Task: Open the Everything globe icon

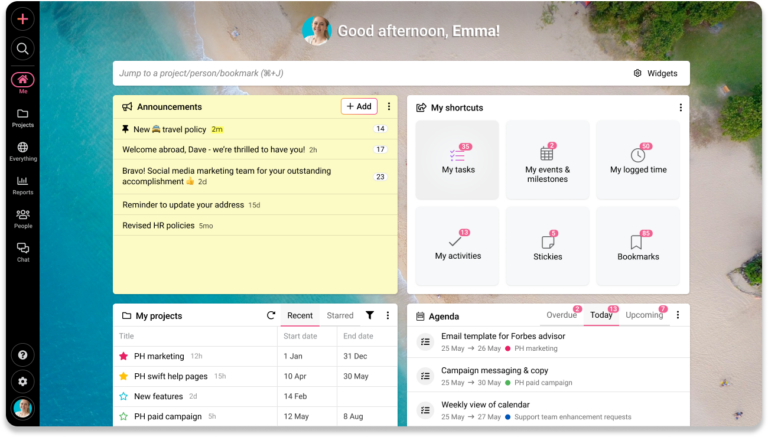Action: (22, 151)
